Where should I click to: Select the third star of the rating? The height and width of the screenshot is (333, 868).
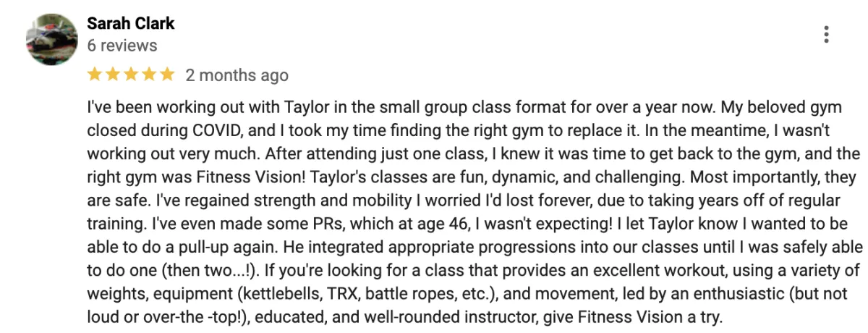(x=131, y=74)
